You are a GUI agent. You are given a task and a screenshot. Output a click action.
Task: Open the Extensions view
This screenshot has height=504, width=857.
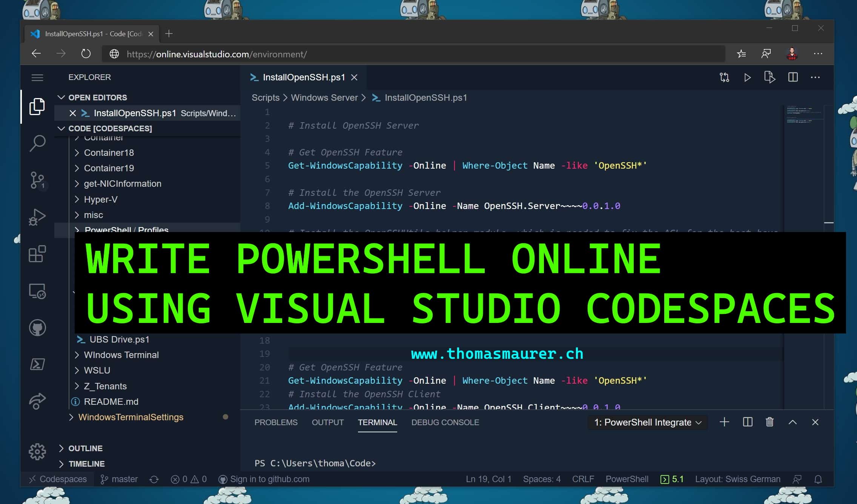(x=37, y=254)
